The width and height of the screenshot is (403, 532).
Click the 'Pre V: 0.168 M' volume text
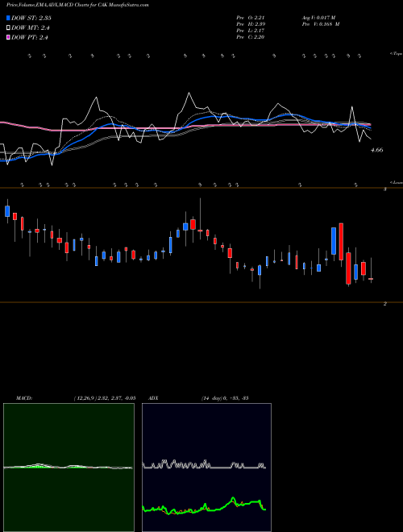(x=321, y=24)
